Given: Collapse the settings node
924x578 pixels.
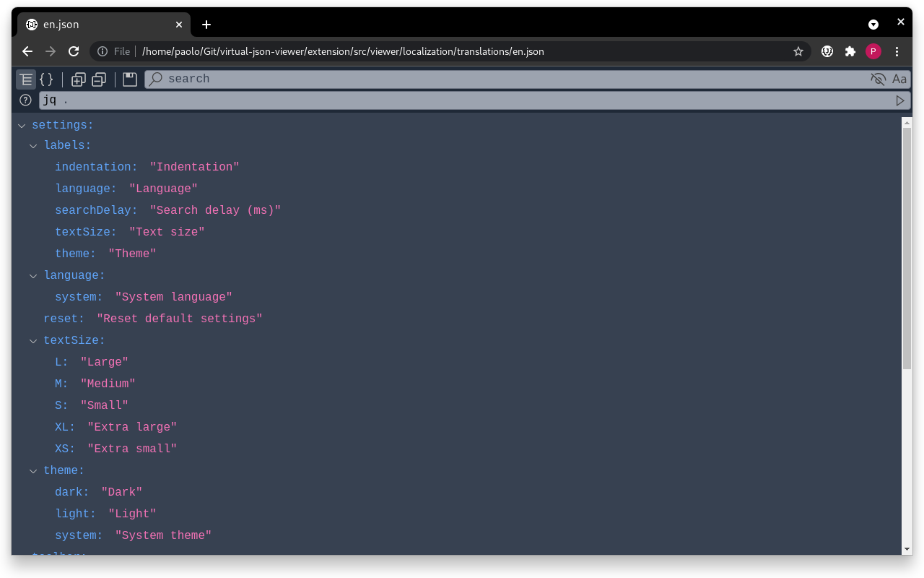Looking at the screenshot, I should click(x=22, y=125).
